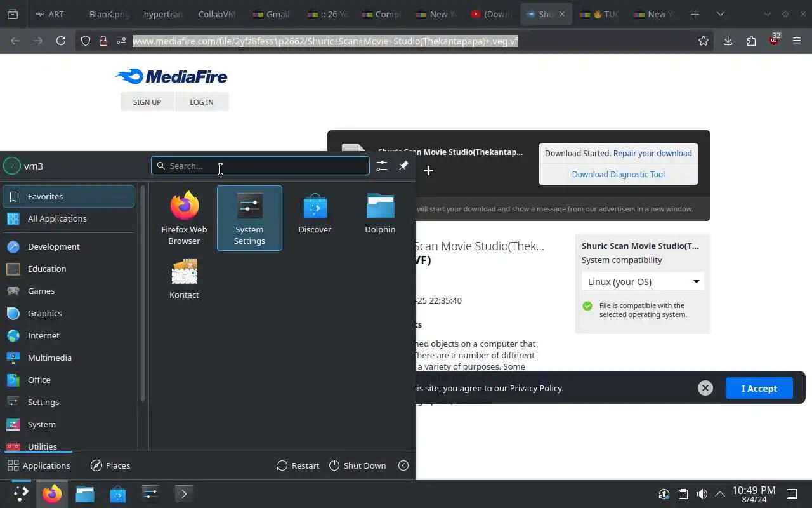Switch to the CollabVM browser tab
Screen dimensions: 812x508
[217, 14]
